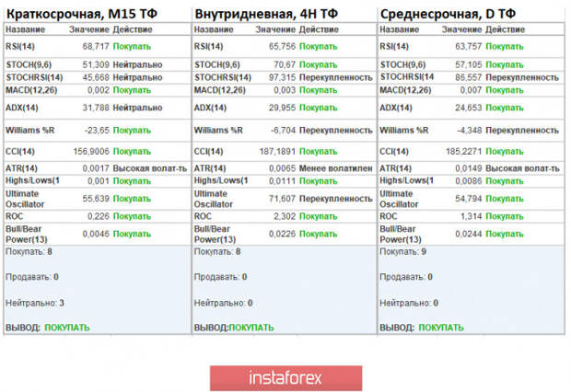Click the ATR(14) value 0,0065

(x=282, y=168)
